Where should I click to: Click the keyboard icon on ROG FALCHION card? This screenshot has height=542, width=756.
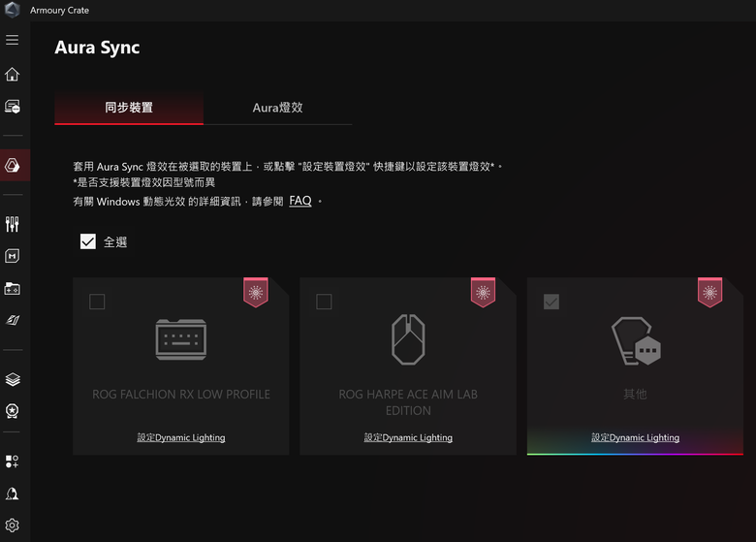coord(181,339)
